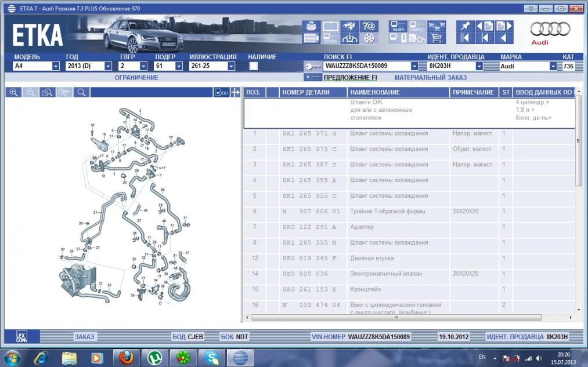Open the single shopping cart order icon
Screen dimensions: 588x367
click(x=436, y=38)
